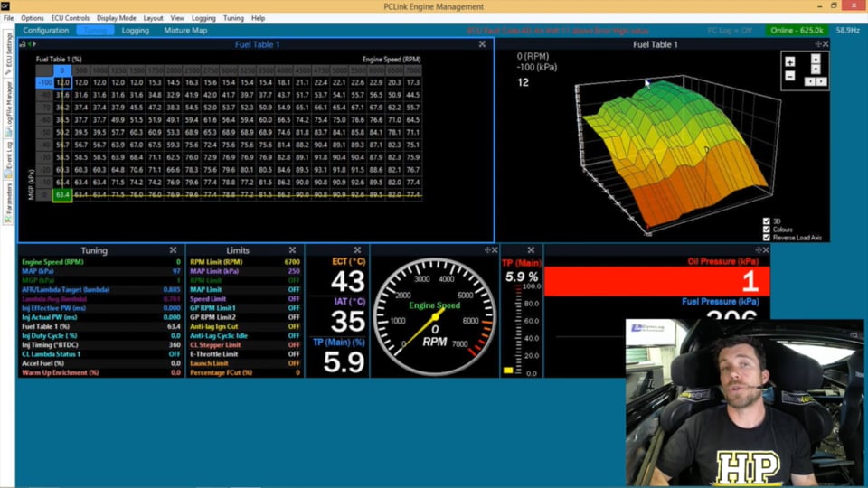The height and width of the screenshot is (488, 868).
Task: Select the highlighted 12.0 cell at 0 RPM
Action: coord(62,82)
